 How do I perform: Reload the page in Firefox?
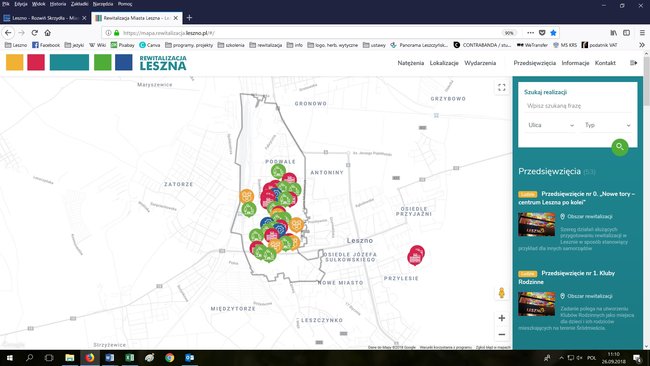coord(34,33)
